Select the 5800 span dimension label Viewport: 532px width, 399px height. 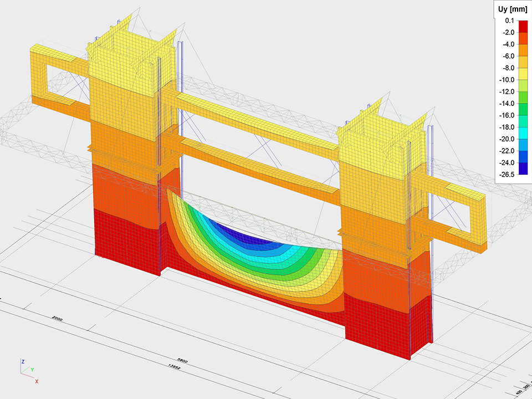pyautogui.click(x=182, y=361)
